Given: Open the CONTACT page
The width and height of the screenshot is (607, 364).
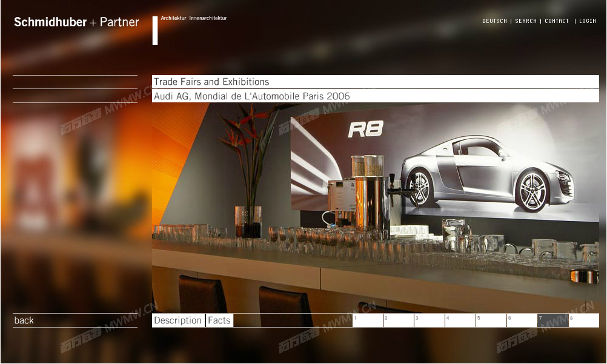Looking at the screenshot, I should point(557,21).
